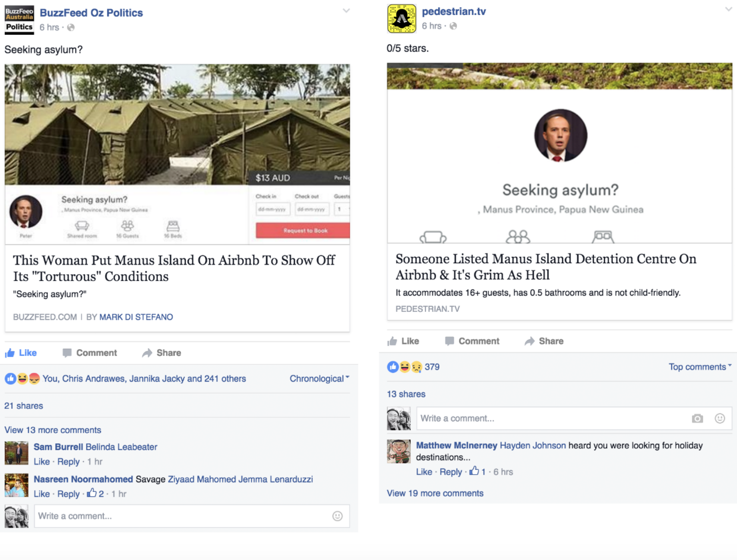Open the Manus Island Airbnb BuzzFeed article headline
Screen dimensions: 737x560
tap(174, 268)
